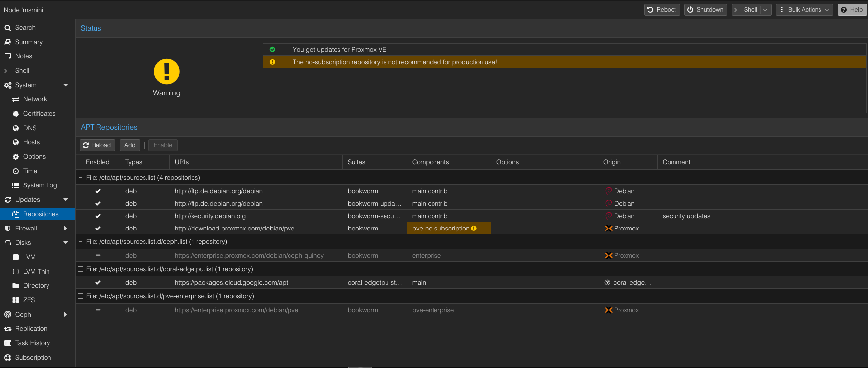
Task: Click enabled checkmark for bookworm-updates repository
Action: coord(98,204)
